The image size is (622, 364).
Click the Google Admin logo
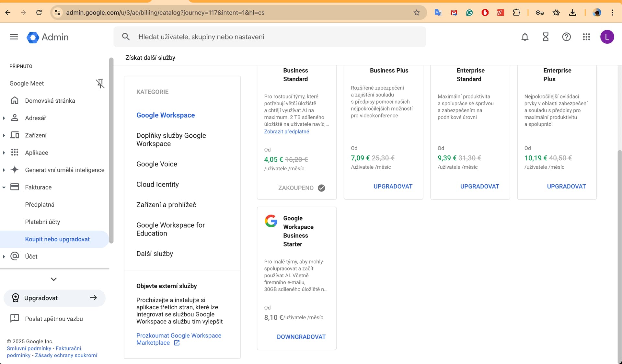pos(48,37)
